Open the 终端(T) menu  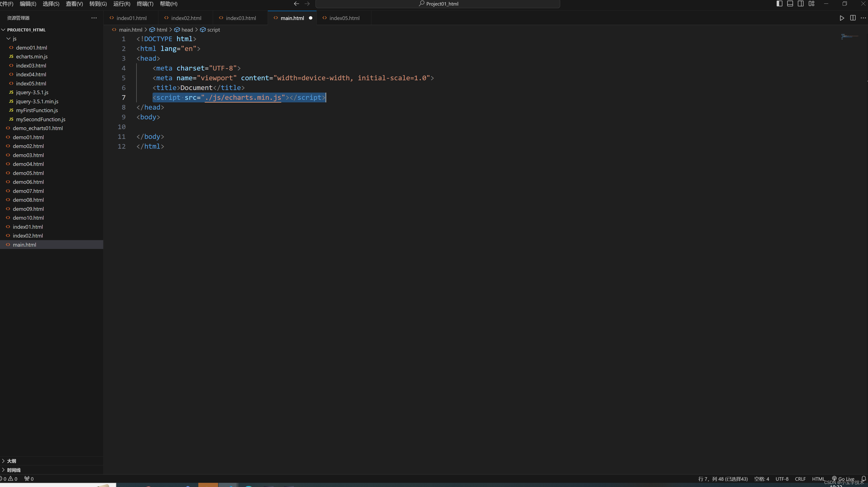145,4
